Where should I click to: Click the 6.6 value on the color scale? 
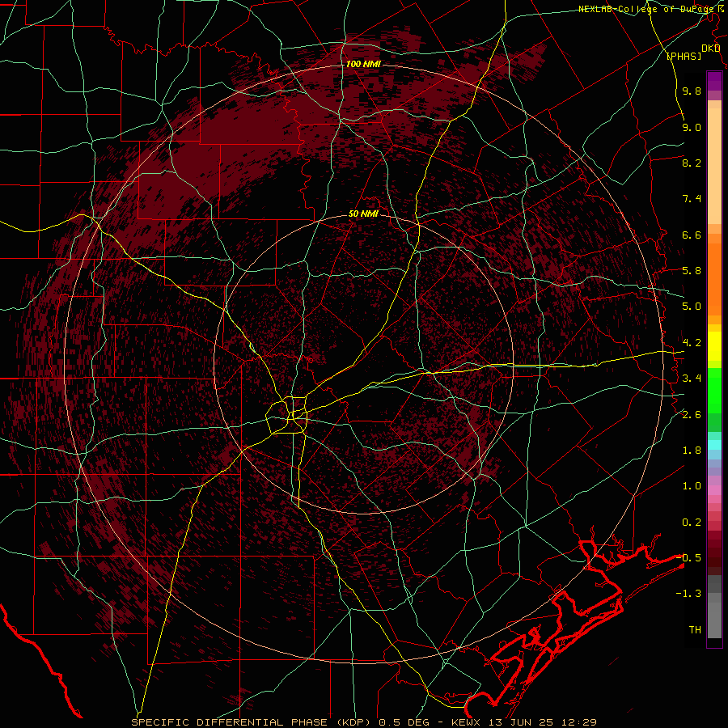pyautogui.click(x=692, y=235)
